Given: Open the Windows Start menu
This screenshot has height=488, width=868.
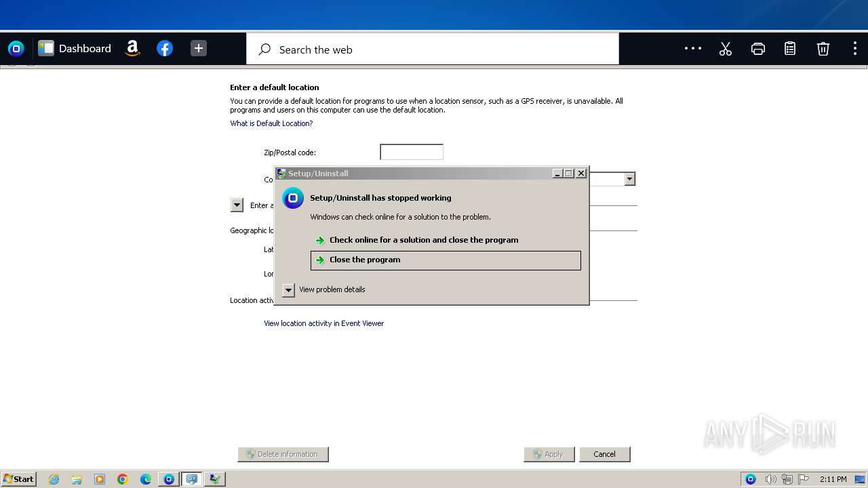Looking at the screenshot, I should (x=19, y=479).
